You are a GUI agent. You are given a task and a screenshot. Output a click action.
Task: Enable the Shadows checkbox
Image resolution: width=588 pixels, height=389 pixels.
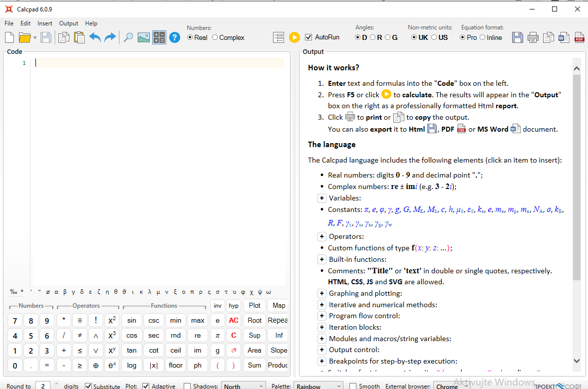tap(187, 386)
